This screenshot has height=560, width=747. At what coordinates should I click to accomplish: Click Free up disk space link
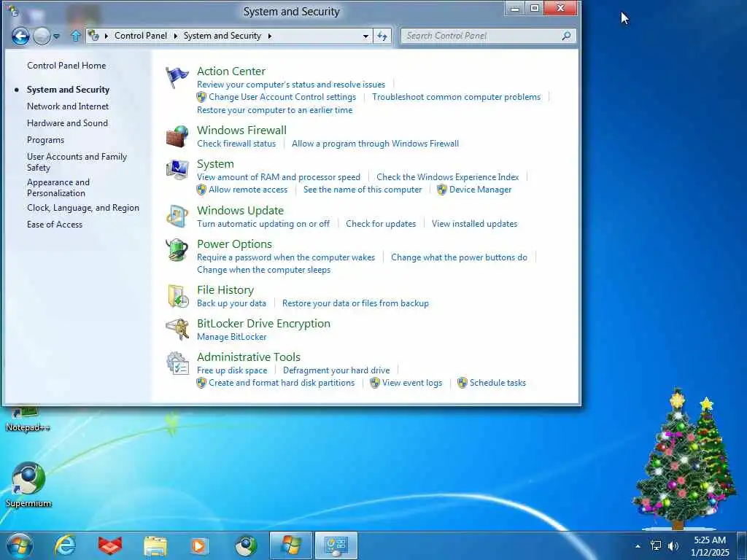click(232, 370)
